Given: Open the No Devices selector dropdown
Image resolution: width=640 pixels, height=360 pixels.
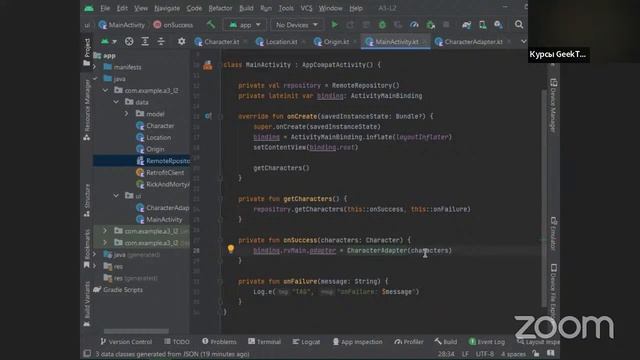Looking at the screenshot, I should (x=296, y=25).
